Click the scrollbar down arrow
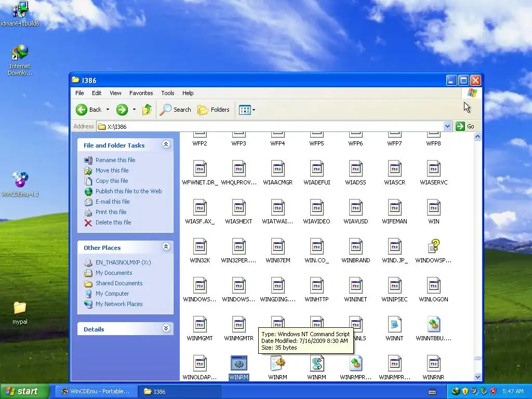 pyautogui.click(x=477, y=377)
